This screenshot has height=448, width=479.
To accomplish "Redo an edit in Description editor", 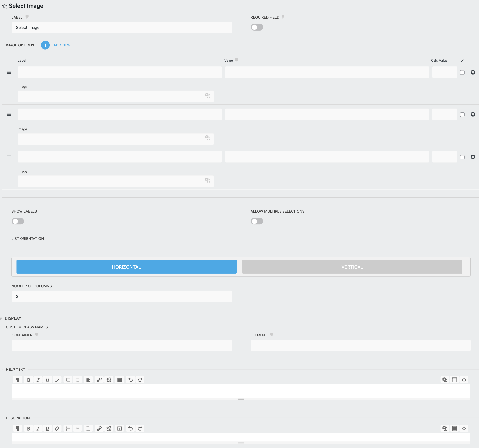I will 140,428.
